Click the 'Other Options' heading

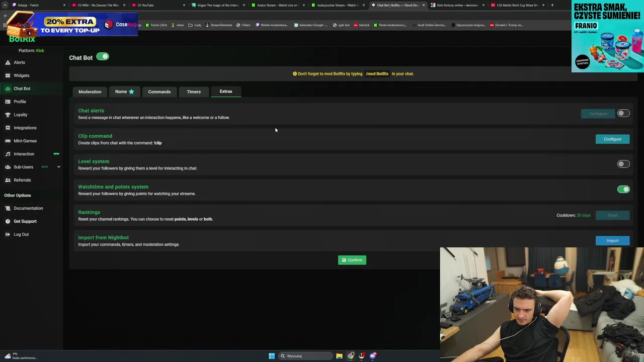click(18, 195)
